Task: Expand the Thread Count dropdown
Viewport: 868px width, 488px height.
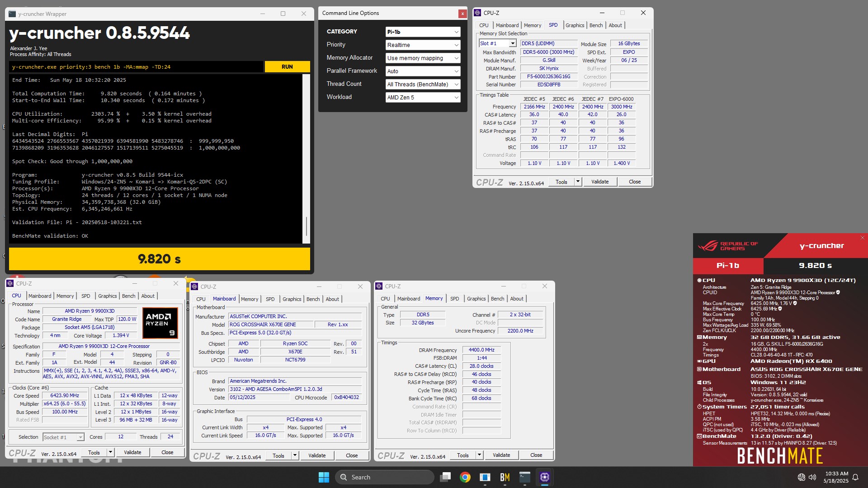Action: [423, 84]
